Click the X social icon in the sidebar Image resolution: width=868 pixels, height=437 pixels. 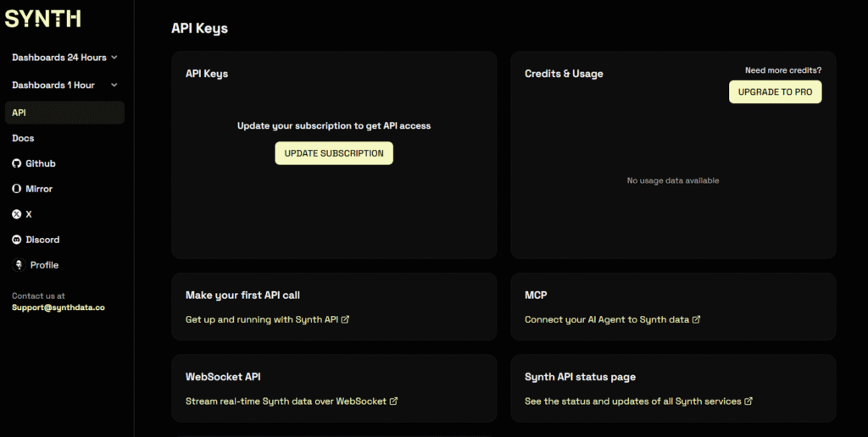click(x=17, y=214)
